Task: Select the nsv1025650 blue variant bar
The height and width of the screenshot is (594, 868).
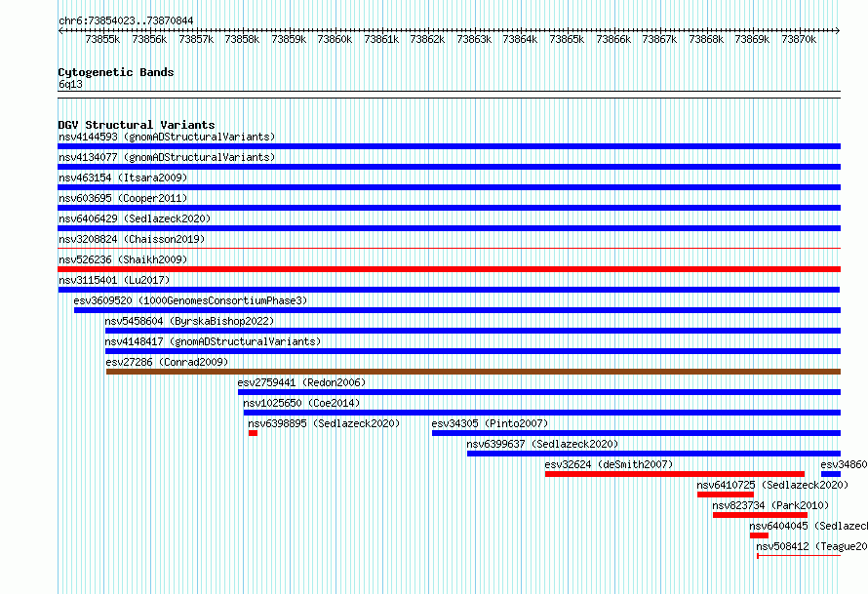Action: [x=542, y=413]
